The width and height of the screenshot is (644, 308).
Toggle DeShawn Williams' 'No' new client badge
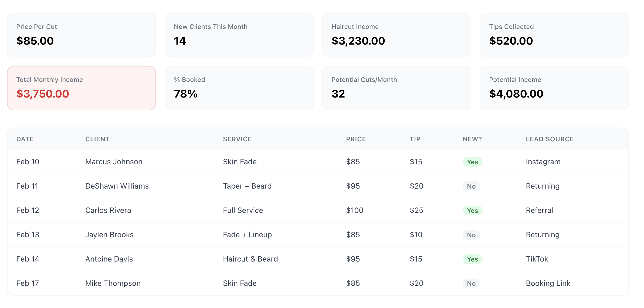[x=471, y=186]
